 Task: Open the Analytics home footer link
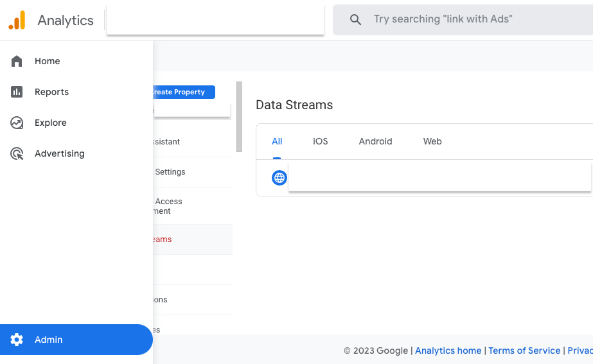(x=448, y=351)
